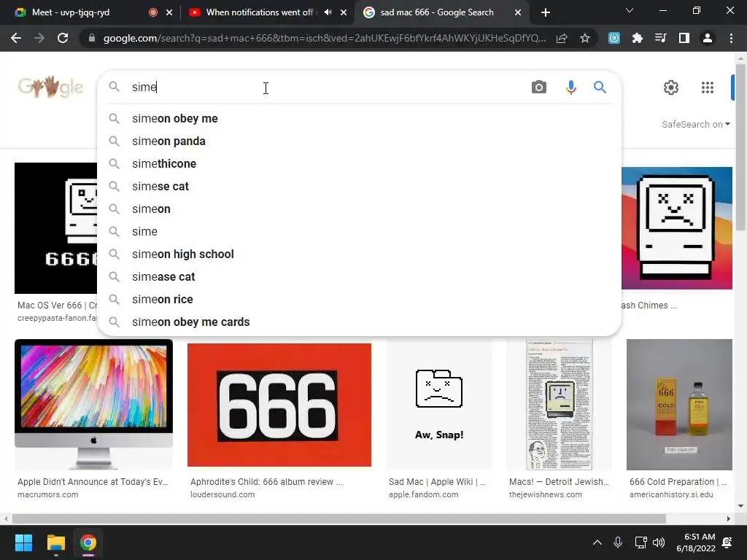Open the red 666 album image
The width and height of the screenshot is (747, 560).
click(279, 405)
